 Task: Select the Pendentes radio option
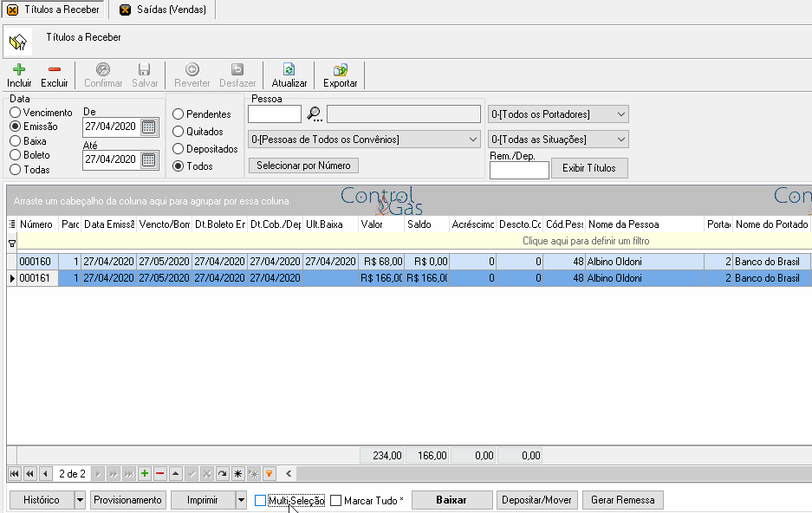(x=179, y=114)
